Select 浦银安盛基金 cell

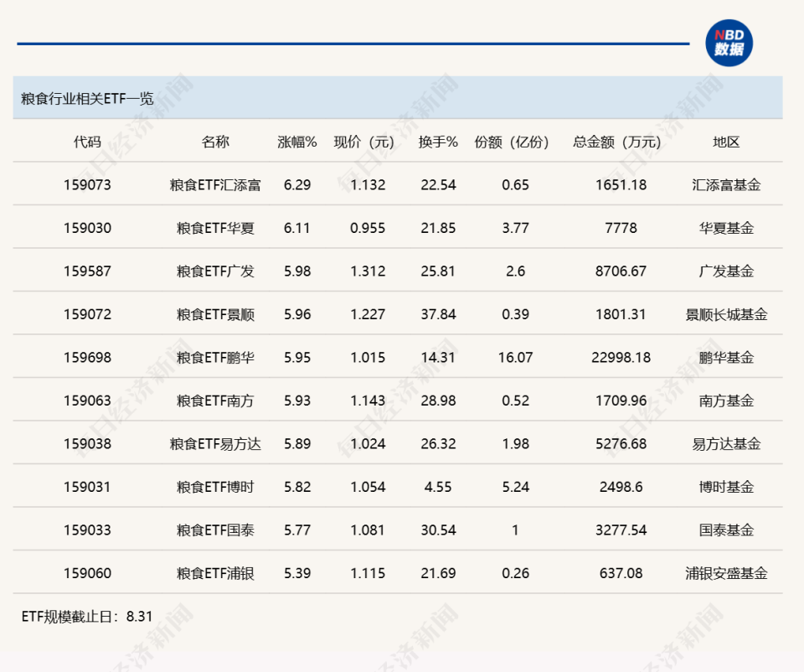[x=727, y=572]
